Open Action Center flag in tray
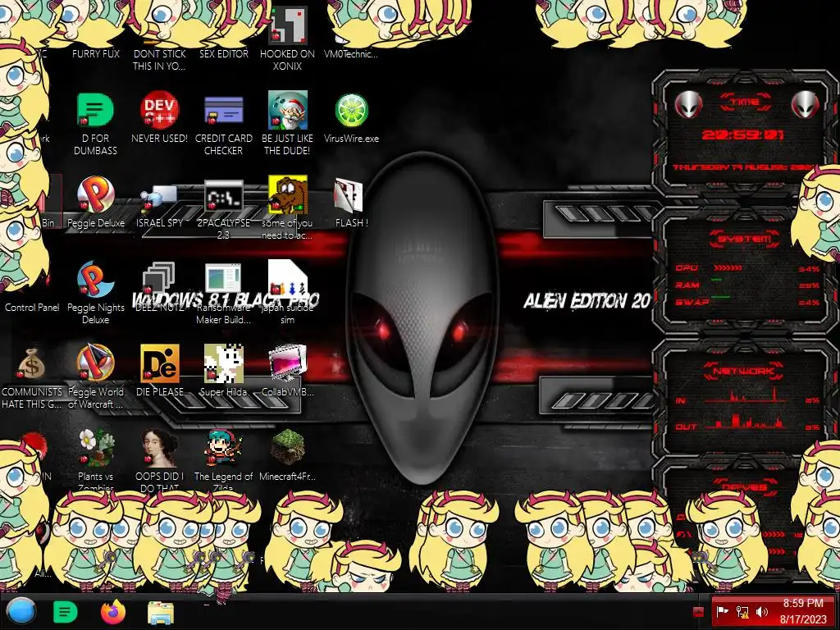 (x=722, y=612)
